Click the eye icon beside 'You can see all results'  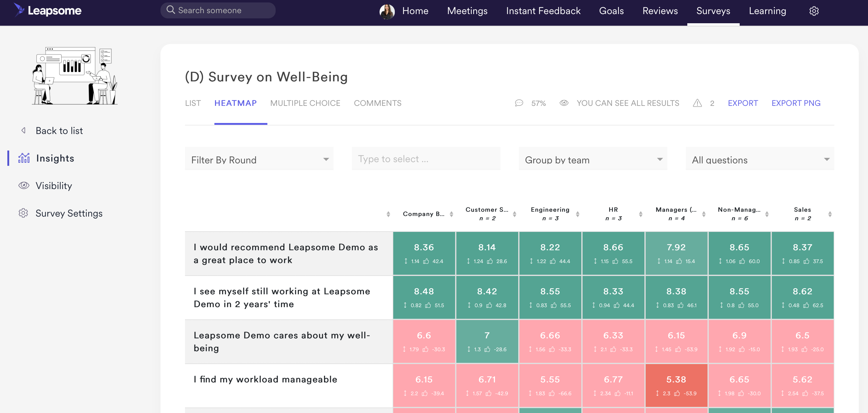pos(564,103)
